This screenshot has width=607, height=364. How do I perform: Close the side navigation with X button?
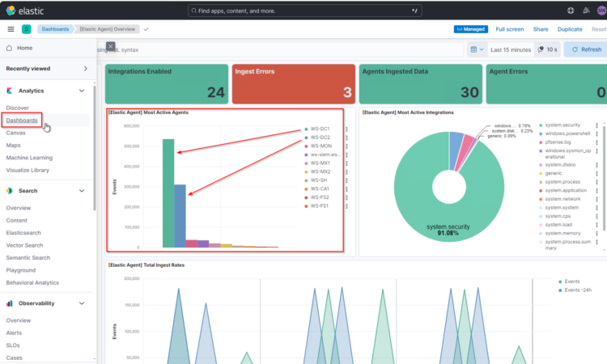(110, 46)
